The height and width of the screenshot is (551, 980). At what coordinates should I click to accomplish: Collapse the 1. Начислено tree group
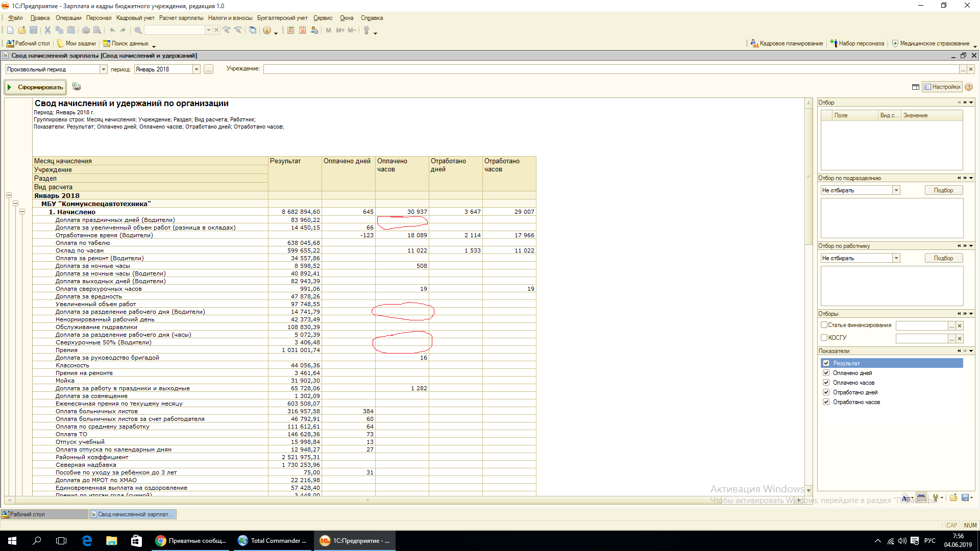[22, 212]
